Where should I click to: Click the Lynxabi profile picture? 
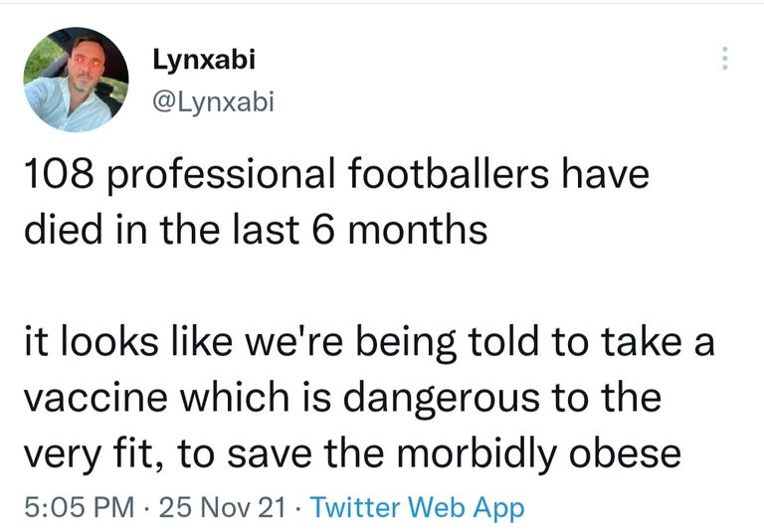point(75,80)
